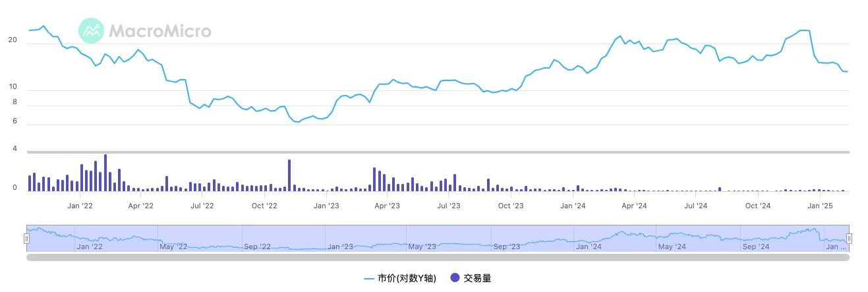Click the x-axis label Jul '23
Screen dimensions: 868x292
pos(449,206)
